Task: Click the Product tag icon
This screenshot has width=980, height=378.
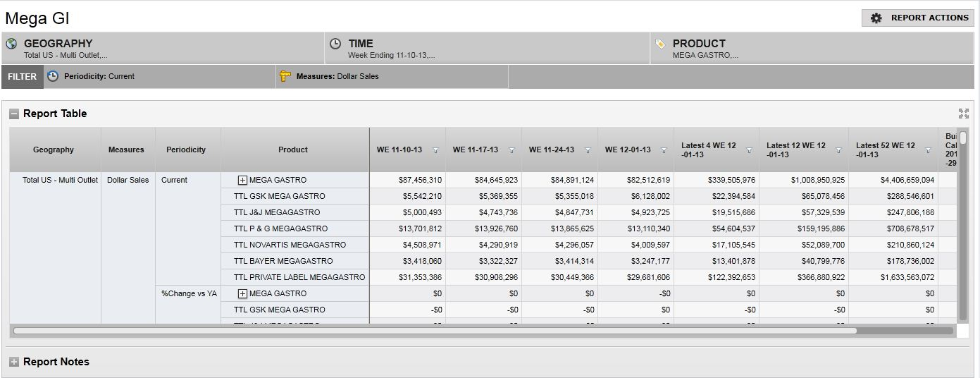Action: coord(660,44)
